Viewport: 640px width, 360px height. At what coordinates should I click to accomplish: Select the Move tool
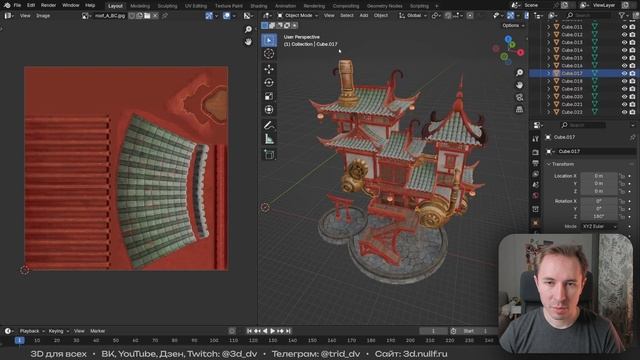269,69
